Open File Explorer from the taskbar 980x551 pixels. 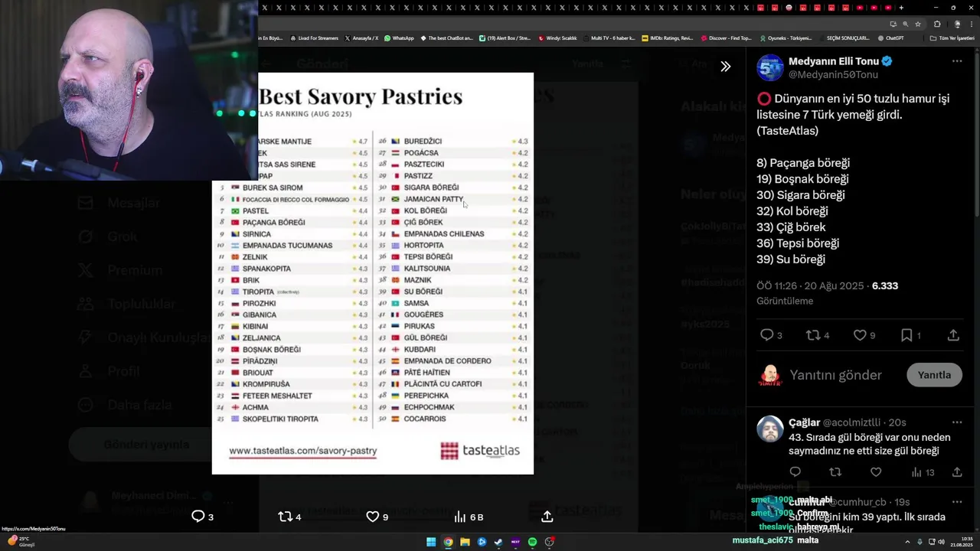coord(465,542)
